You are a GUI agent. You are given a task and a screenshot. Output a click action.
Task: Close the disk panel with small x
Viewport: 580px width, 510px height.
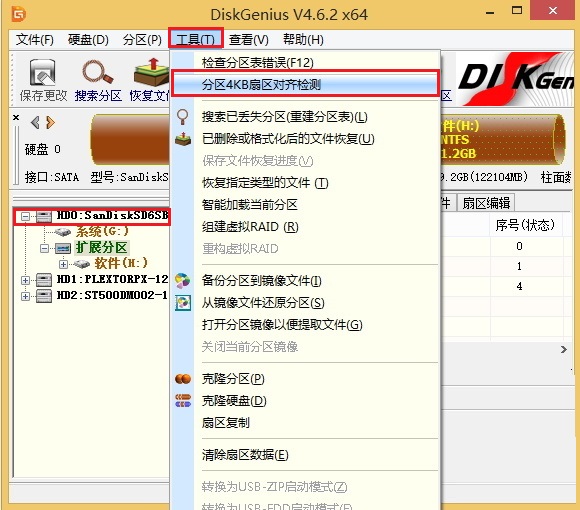coord(16,118)
